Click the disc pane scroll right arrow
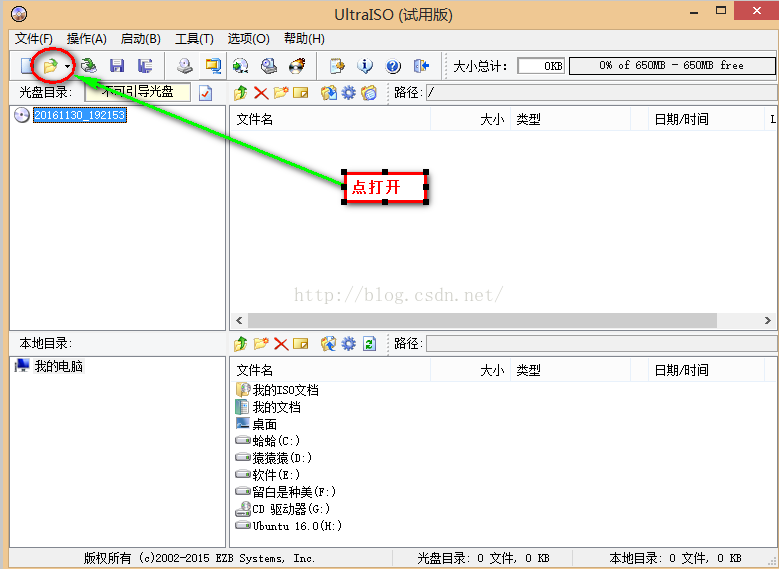Screen dimensions: 779x569 [768, 321]
